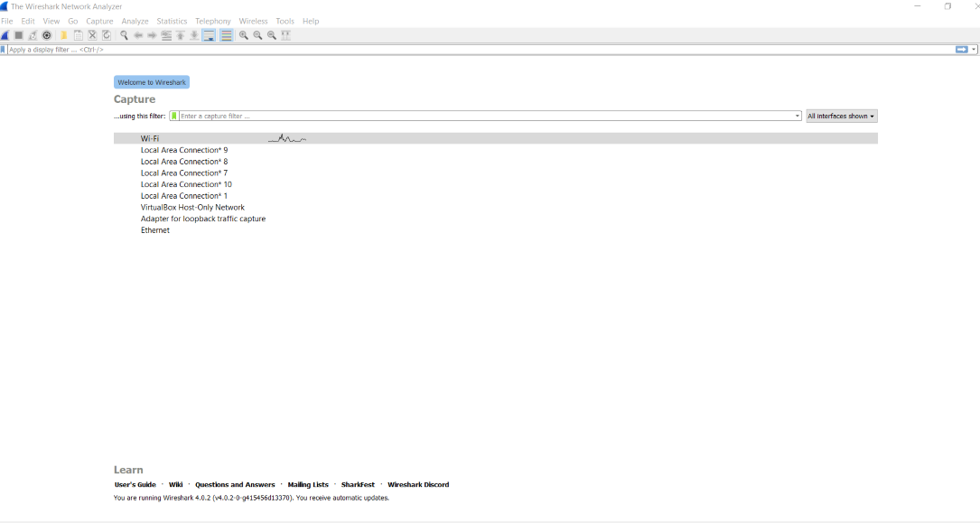Go back in packet history arrow

tap(138, 35)
